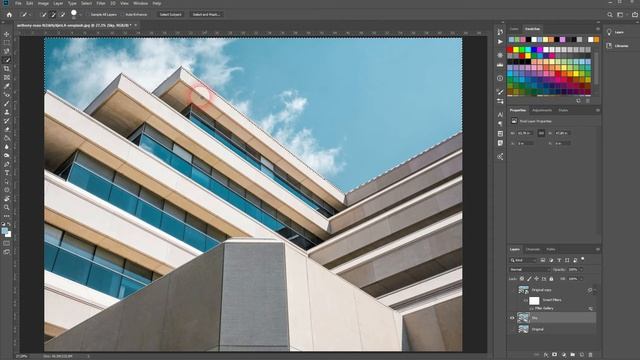The height and width of the screenshot is (360, 640).
Task: Create a new group folder icon
Action: [x=573, y=355]
